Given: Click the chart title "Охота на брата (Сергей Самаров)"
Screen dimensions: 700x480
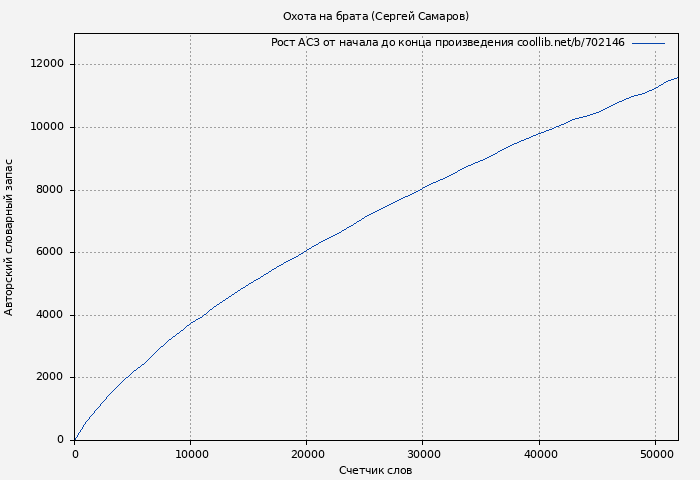Looking at the screenshot, I should pos(375,16).
